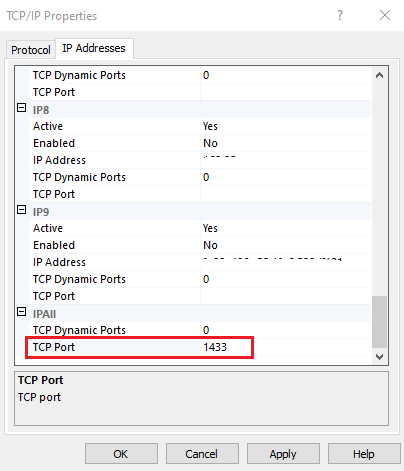Image resolution: width=404 pixels, height=471 pixels.
Task: Select IP9 Enabled value No
Action: [x=285, y=245]
